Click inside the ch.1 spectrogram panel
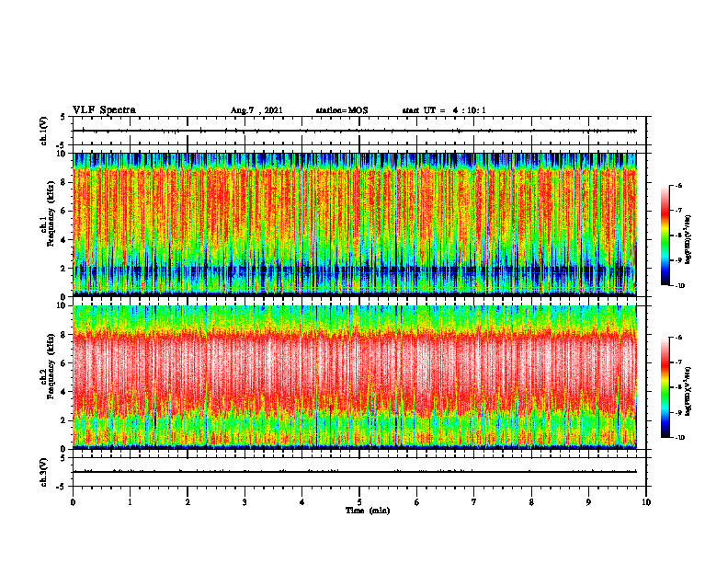Screen dimensions: 728x563 pos(354,224)
